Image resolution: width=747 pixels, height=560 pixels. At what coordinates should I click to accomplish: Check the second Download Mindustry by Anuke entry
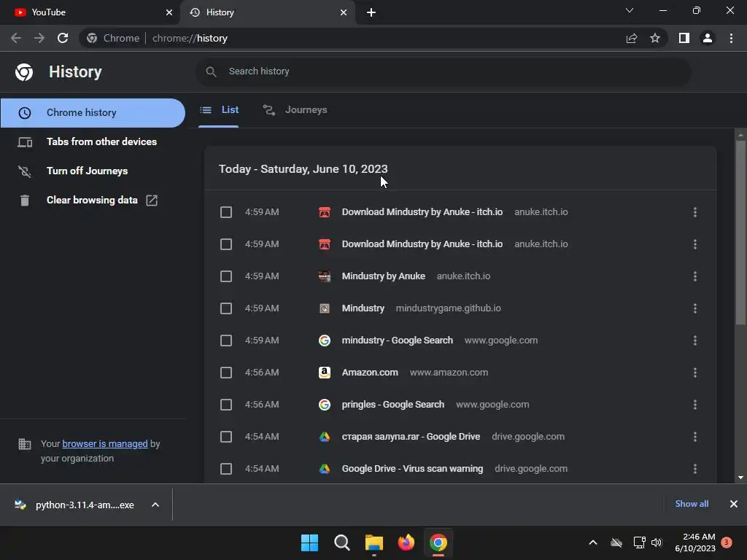[226, 244]
